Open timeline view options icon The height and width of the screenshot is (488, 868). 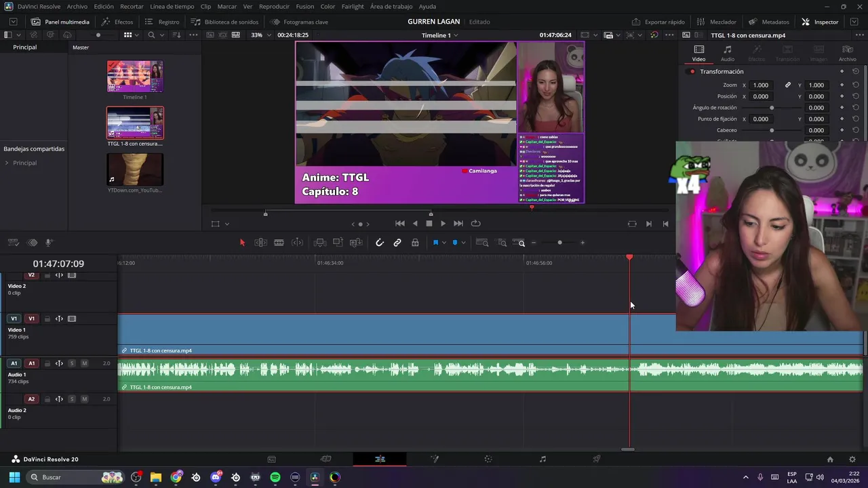13,243
